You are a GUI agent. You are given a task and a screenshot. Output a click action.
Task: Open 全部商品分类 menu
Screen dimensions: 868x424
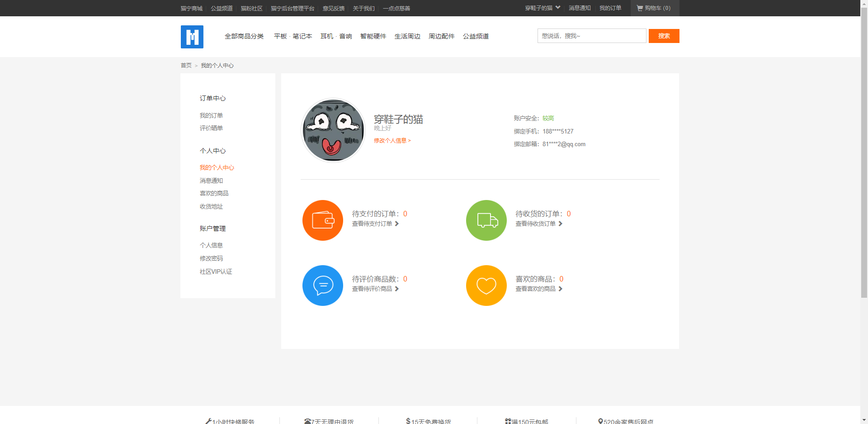click(x=244, y=36)
